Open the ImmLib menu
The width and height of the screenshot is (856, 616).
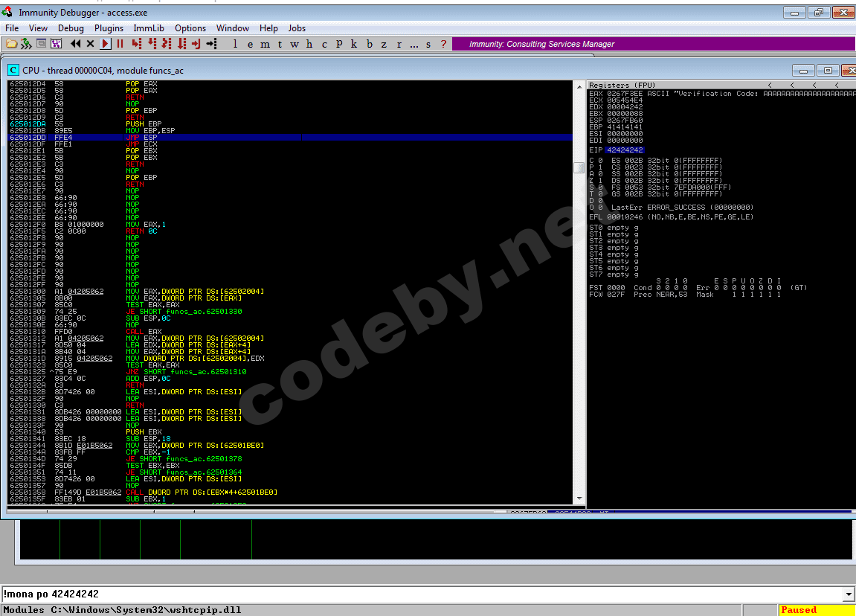click(x=149, y=28)
